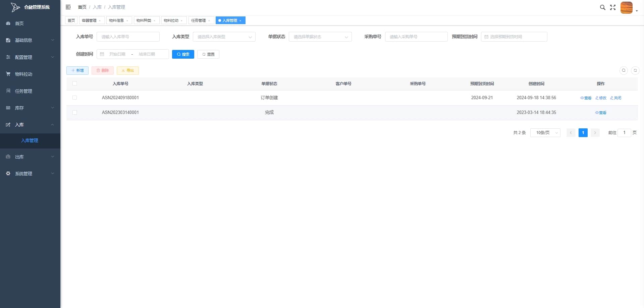Open the 单据状态 dropdown

point(320,37)
